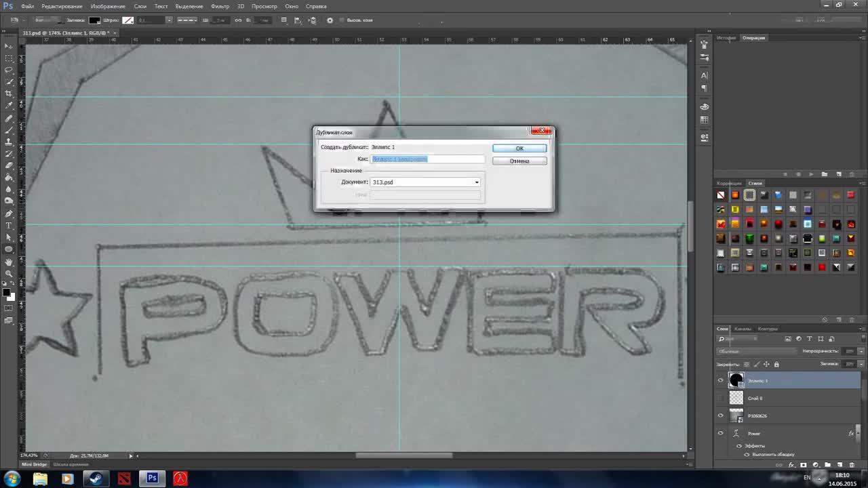This screenshot has height=488, width=868.
Task: Select the Ellipse shape tool
Action: click(x=9, y=249)
